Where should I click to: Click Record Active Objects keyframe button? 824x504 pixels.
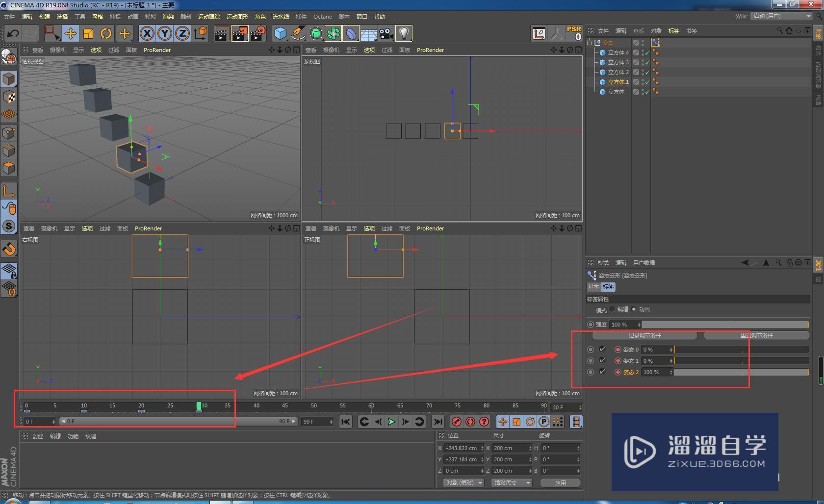pyautogui.click(x=457, y=422)
